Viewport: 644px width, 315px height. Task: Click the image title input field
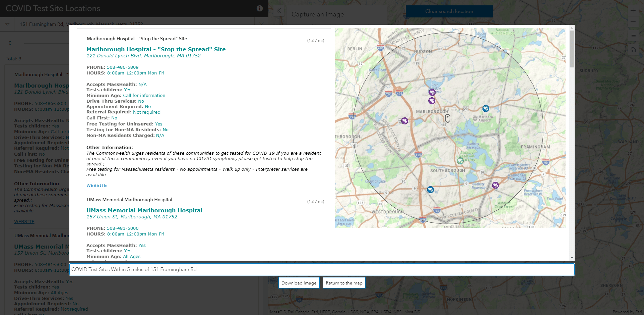tap(322, 269)
